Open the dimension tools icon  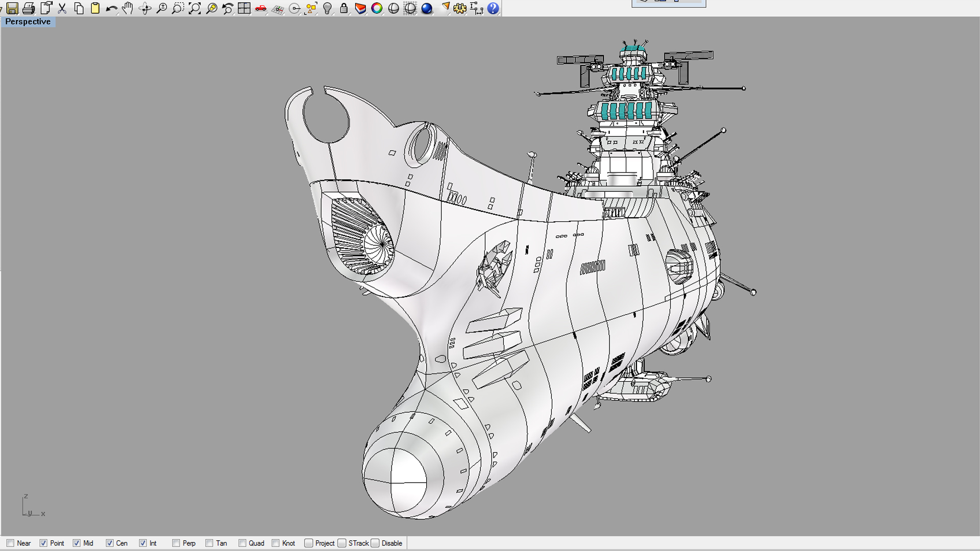(476, 8)
